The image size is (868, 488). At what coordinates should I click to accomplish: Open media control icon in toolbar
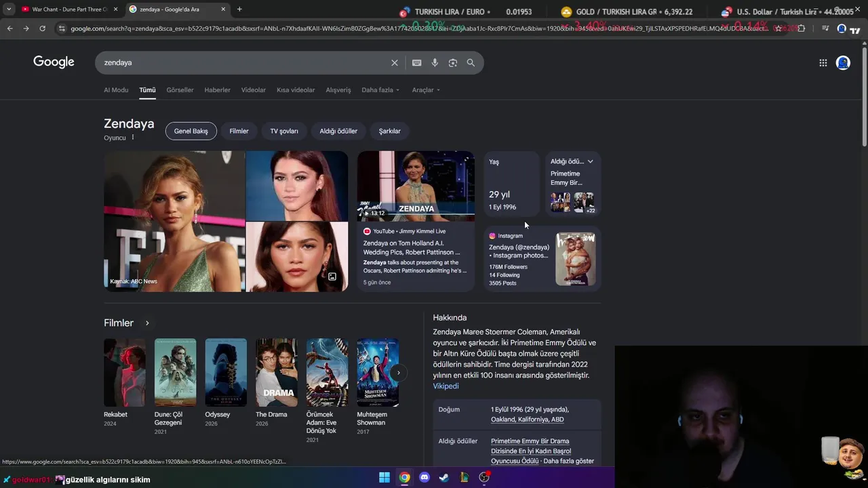point(825,28)
